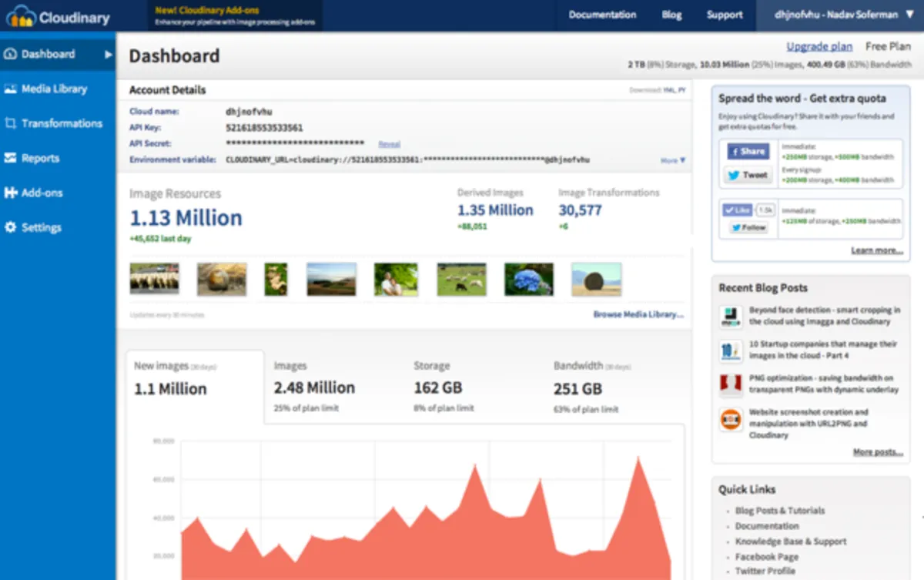Click the Transformations crop icon
Image resolution: width=924 pixels, height=580 pixels.
[x=10, y=123]
